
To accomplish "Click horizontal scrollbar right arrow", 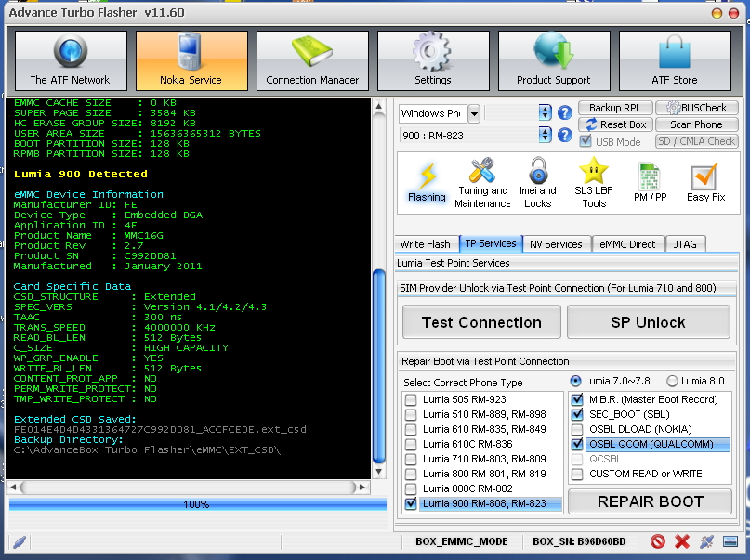I will click(362, 487).
